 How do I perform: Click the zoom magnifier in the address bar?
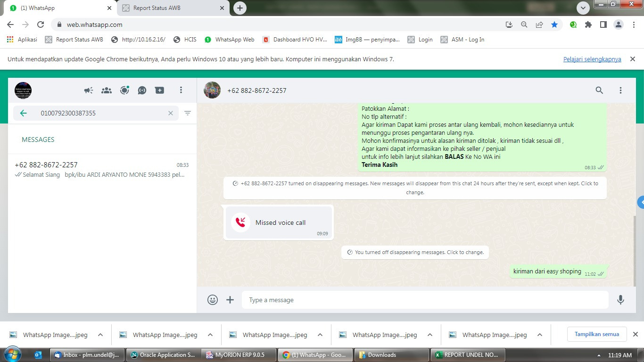524,25
